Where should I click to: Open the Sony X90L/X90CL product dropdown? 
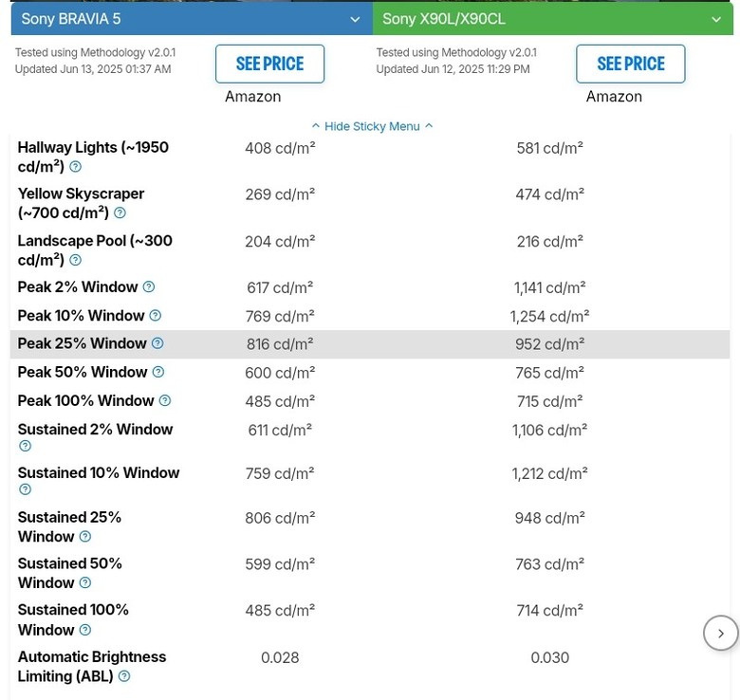(553, 19)
